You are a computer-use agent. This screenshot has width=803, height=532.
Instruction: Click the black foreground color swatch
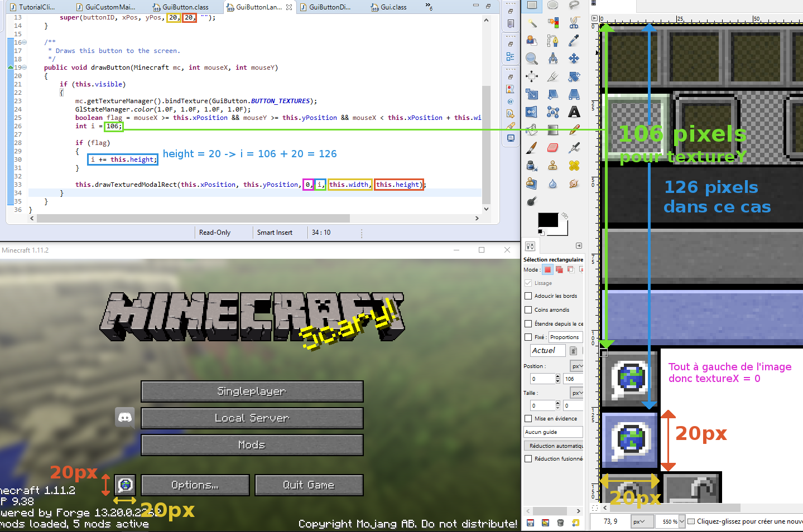tap(547, 220)
